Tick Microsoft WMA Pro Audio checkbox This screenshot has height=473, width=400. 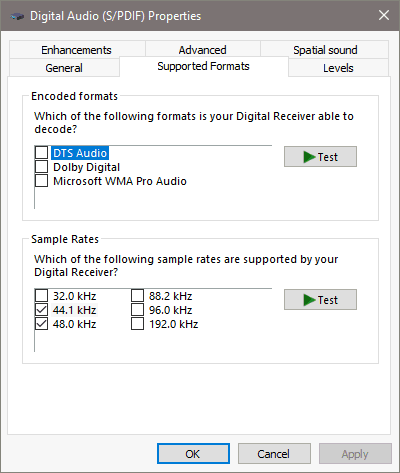click(41, 181)
